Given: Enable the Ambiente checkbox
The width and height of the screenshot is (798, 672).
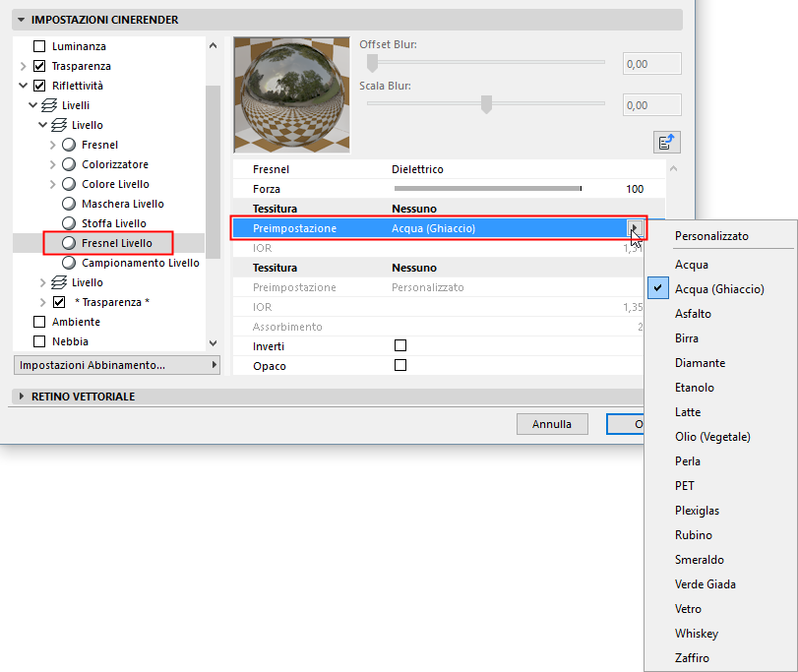Looking at the screenshot, I should [39, 322].
